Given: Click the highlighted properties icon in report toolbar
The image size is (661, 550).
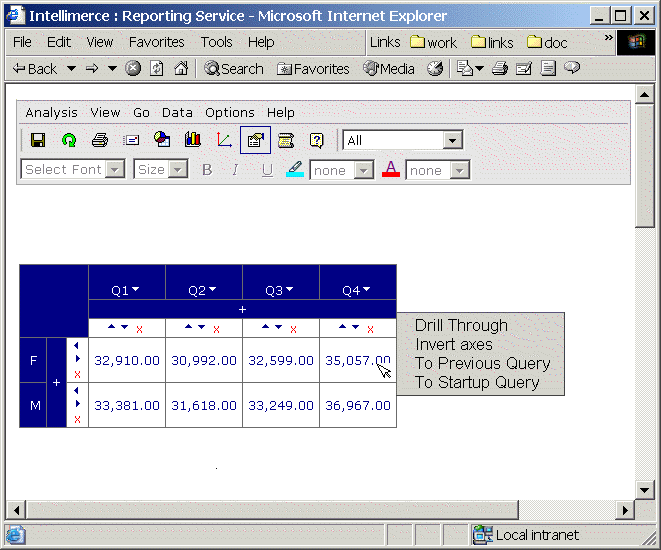Looking at the screenshot, I should coord(255,140).
